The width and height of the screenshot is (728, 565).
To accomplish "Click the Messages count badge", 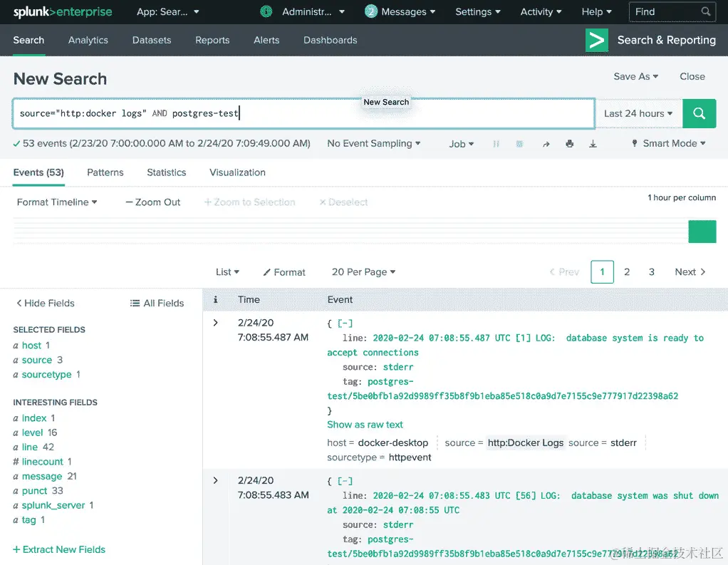I will click(370, 11).
